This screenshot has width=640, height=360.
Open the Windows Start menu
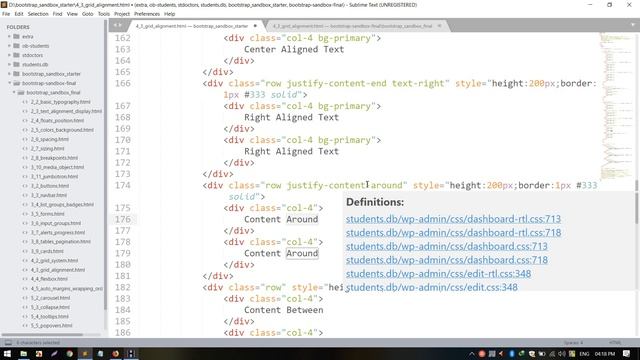point(7,353)
